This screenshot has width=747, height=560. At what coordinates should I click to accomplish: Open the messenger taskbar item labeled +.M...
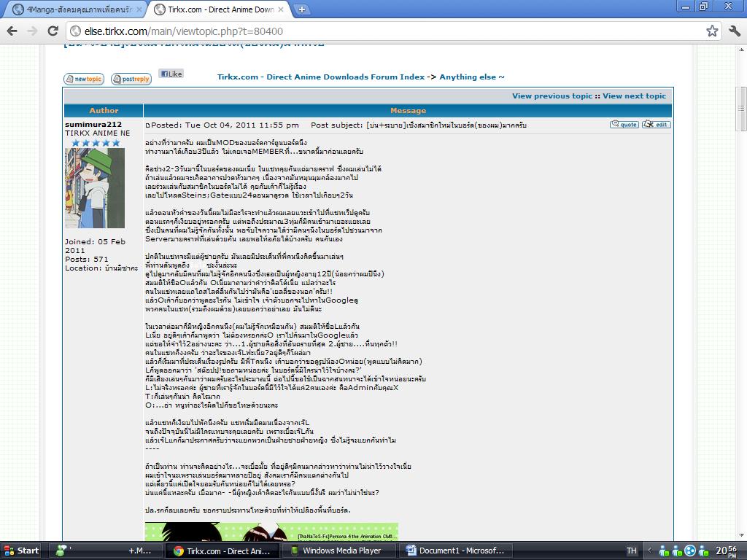[x=105, y=551]
